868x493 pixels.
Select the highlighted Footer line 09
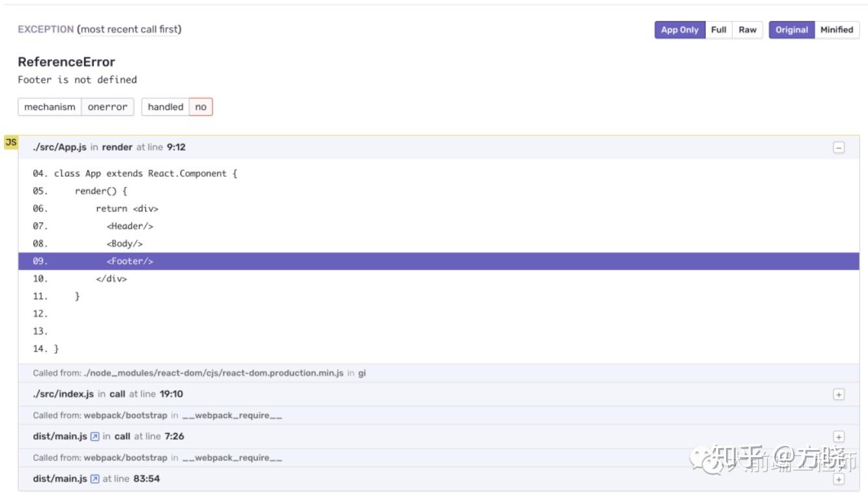point(130,261)
